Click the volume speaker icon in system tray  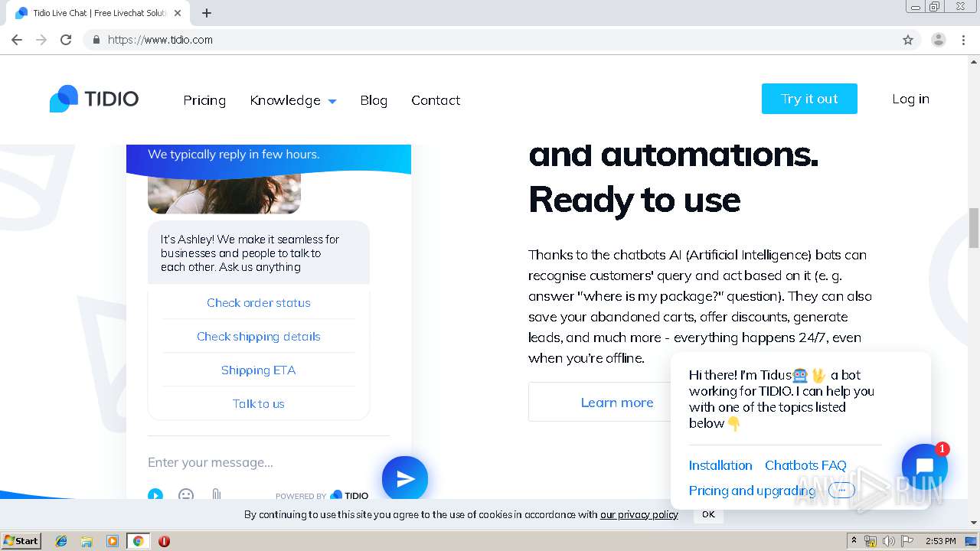pos(888,541)
